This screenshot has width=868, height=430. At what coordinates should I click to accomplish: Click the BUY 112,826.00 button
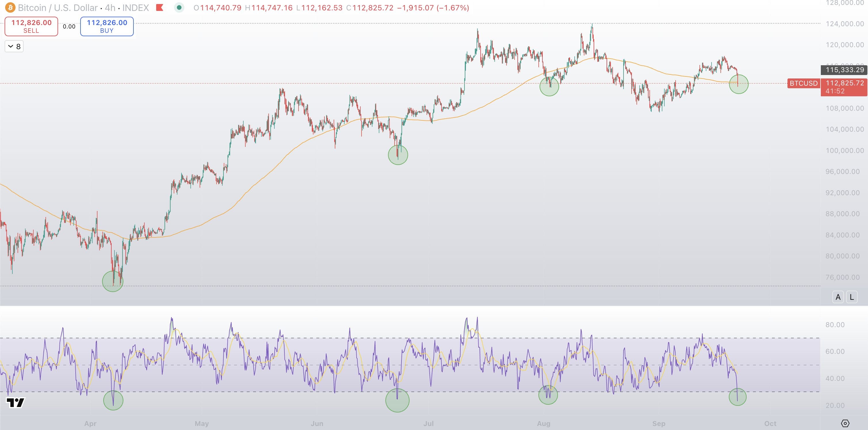[x=107, y=26]
